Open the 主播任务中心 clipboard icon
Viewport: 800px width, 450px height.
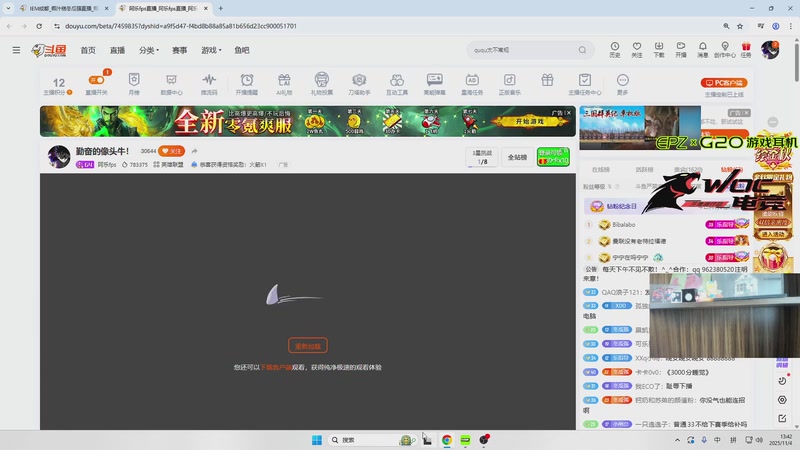(x=585, y=84)
